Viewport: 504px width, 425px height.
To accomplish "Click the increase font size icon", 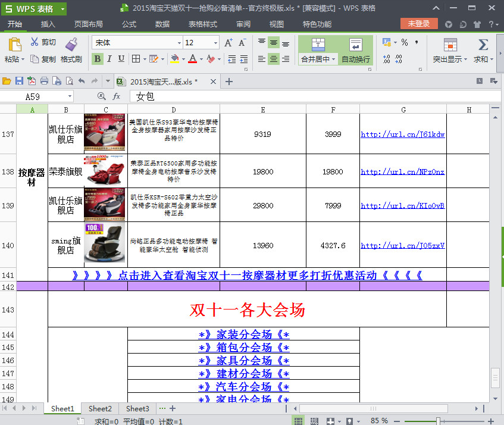I will click(x=228, y=42).
